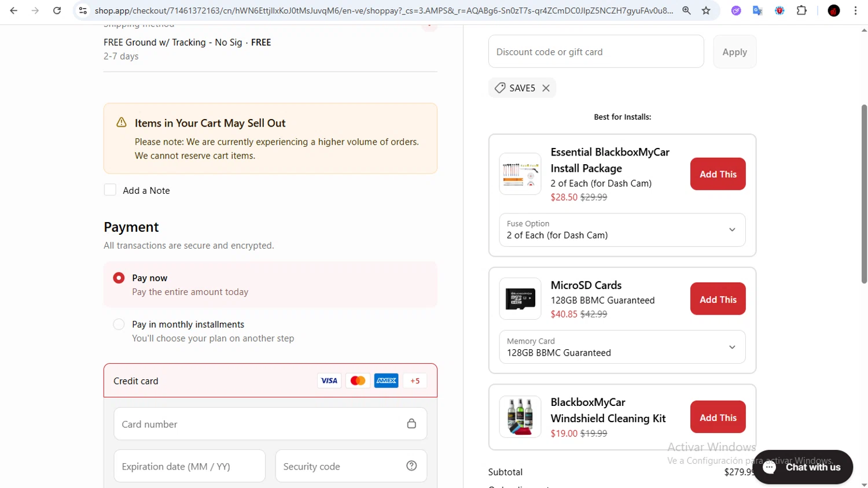Open Essential Install Package thumbnail
868x488 pixels.
[520, 173]
